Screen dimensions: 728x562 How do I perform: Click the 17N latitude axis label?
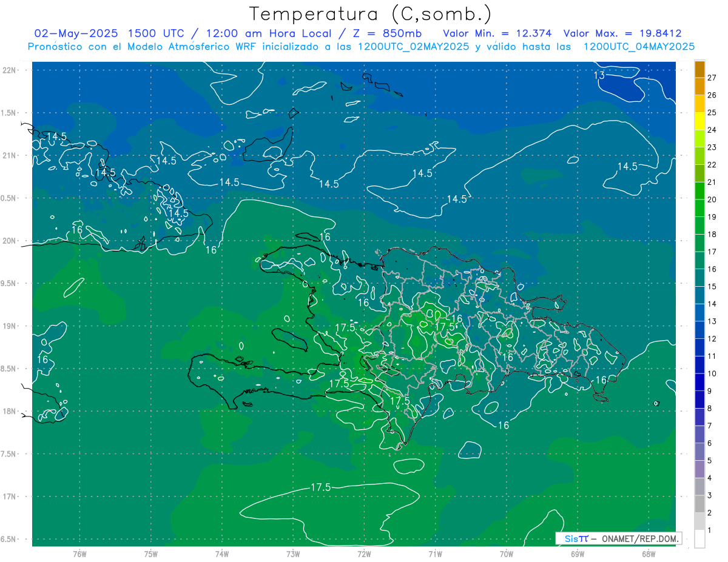tap(9, 497)
